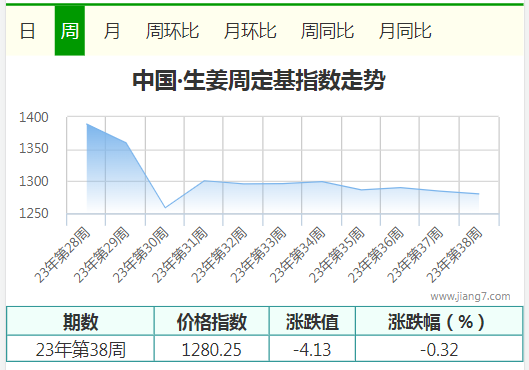Click the chart title 中国·生姜周定基指数走势
This screenshot has width=529, height=370.
259,80
